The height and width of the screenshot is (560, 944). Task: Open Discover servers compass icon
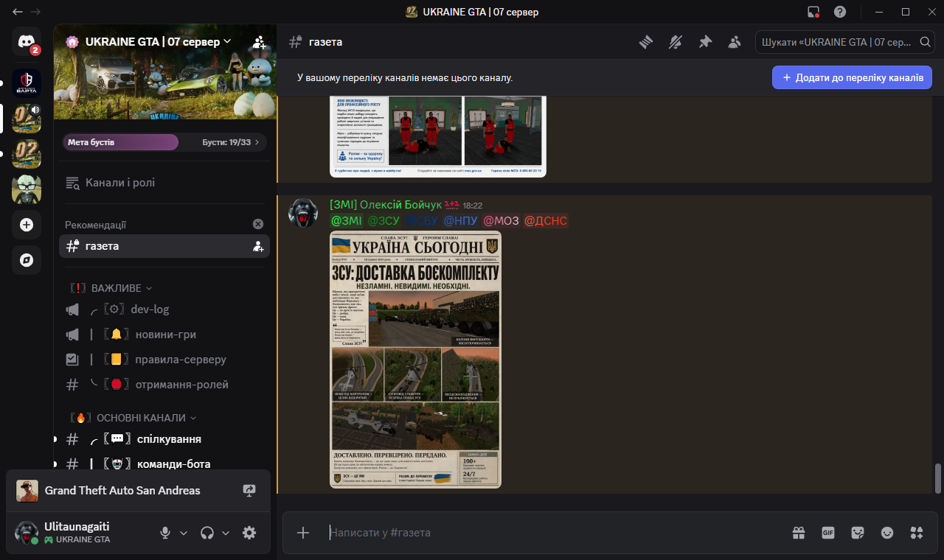27,260
